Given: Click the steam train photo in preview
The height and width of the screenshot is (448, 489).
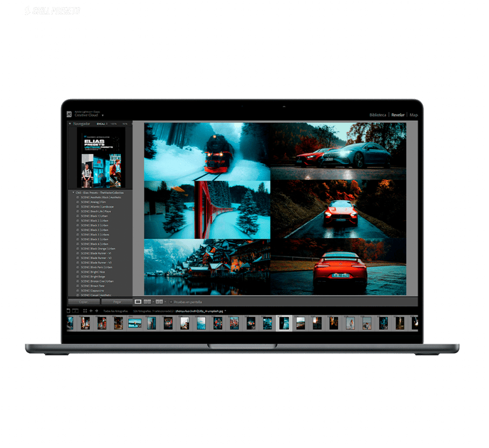Looking at the screenshot, I should (208, 152).
